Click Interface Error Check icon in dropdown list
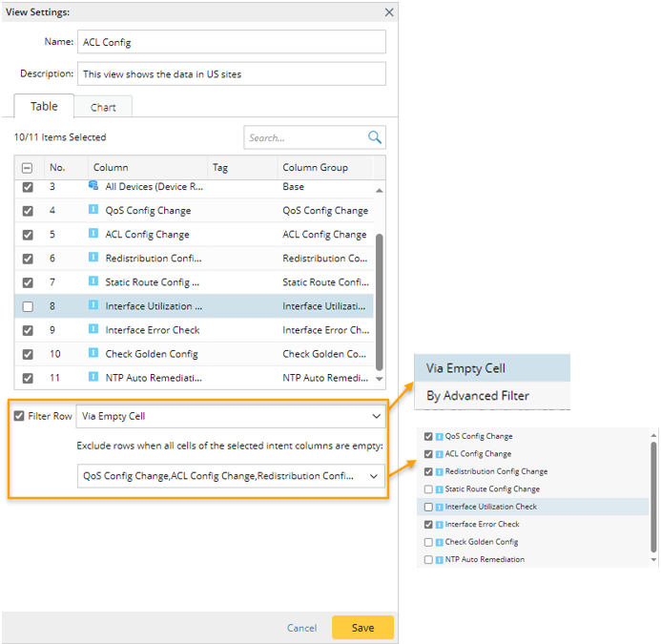 [440, 525]
